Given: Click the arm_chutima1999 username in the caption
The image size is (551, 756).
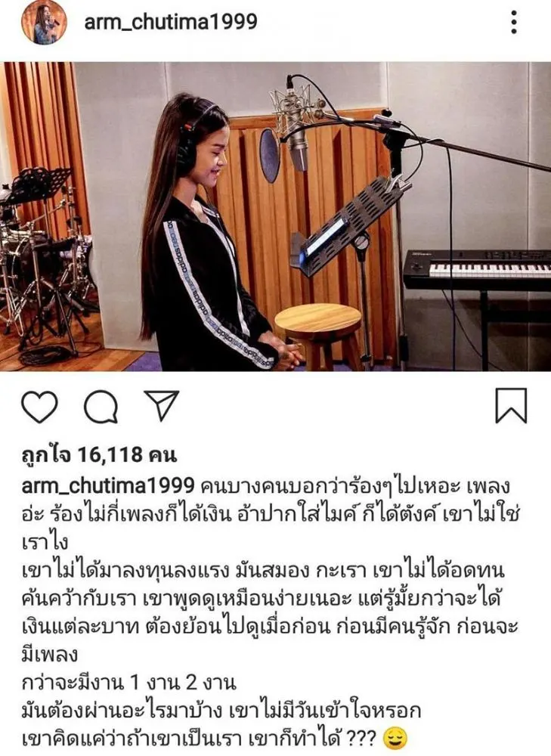Looking at the screenshot, I should [x=108, y=485].
